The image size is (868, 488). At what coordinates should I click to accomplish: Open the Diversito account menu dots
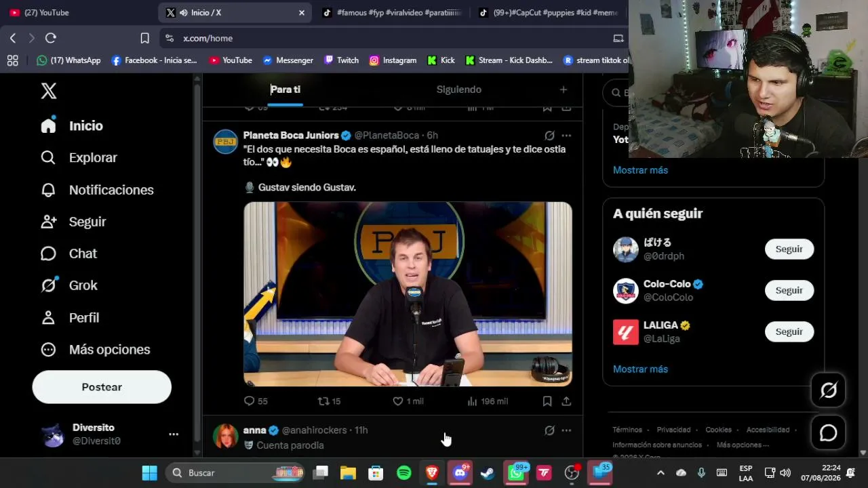click(x=174, y=434)
